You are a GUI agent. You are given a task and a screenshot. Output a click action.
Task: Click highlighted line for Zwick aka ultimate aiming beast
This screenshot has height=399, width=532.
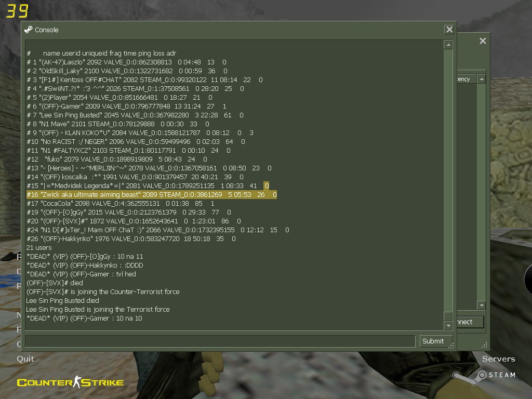[151, 195]
